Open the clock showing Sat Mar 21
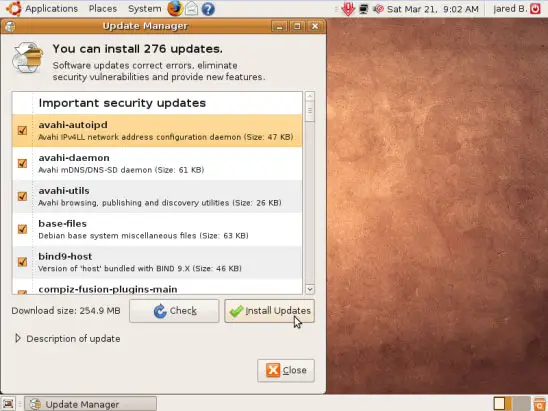 [433, 9]
